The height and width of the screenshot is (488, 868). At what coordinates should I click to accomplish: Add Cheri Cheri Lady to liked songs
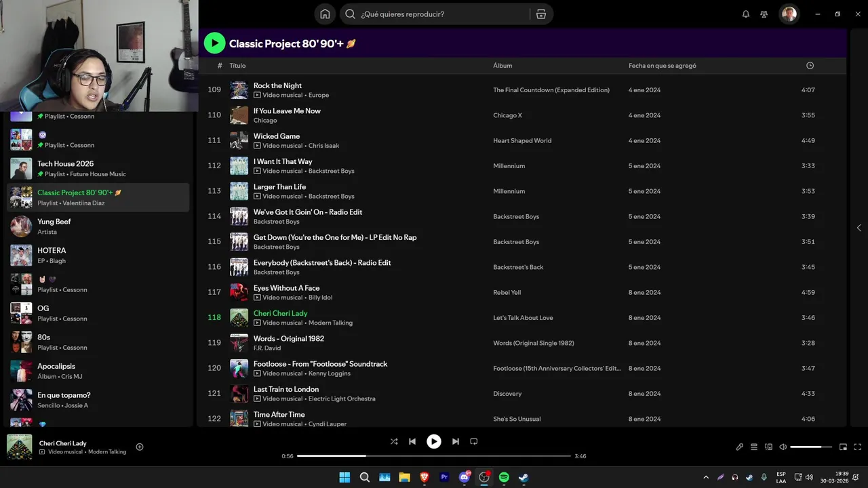point(140,447)
